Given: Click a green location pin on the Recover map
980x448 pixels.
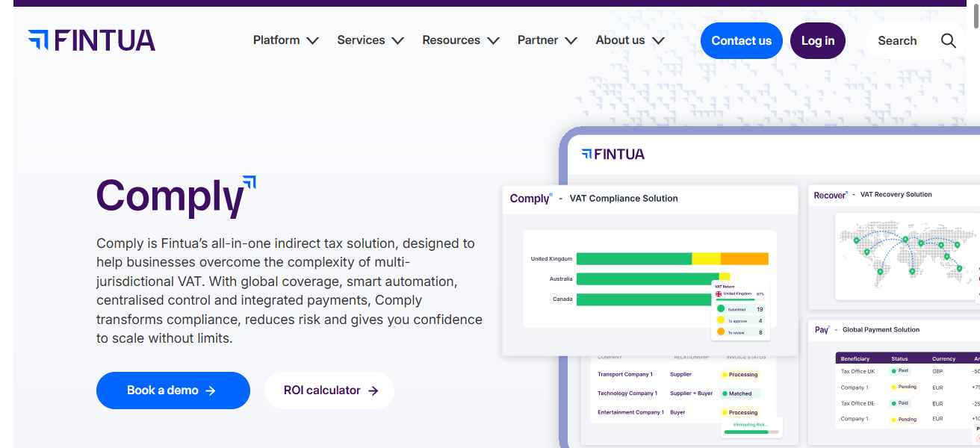Looking at the screenshot, I should pyautogui.click(x=905, y=237).
